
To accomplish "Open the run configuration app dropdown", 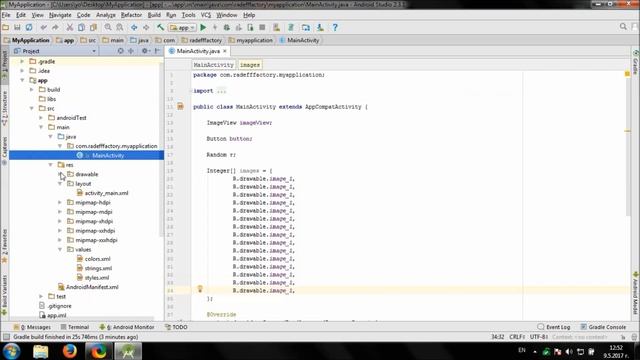I will pyautogui.click(x=183, y=27).
